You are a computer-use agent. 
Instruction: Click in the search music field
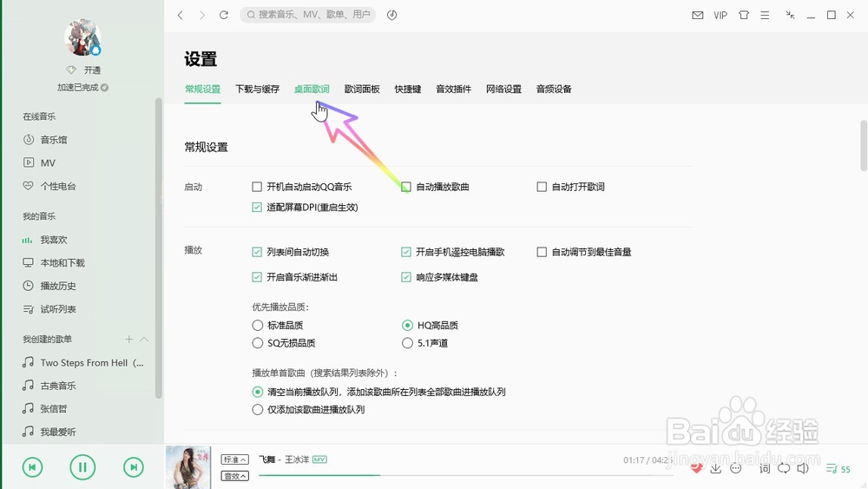coord(308,15)
